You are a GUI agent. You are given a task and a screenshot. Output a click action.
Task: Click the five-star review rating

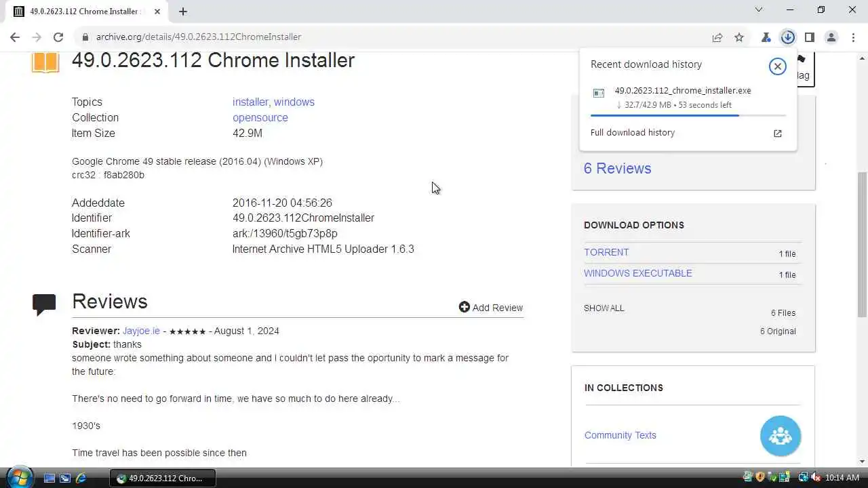pyautogui.click(x=187, y=331)
